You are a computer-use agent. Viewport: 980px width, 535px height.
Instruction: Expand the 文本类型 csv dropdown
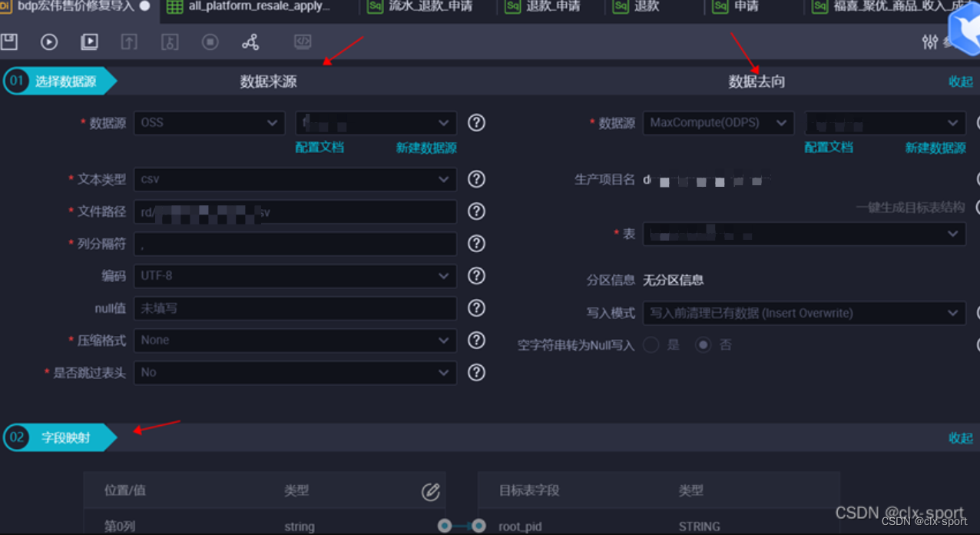(x=295, y=179)
